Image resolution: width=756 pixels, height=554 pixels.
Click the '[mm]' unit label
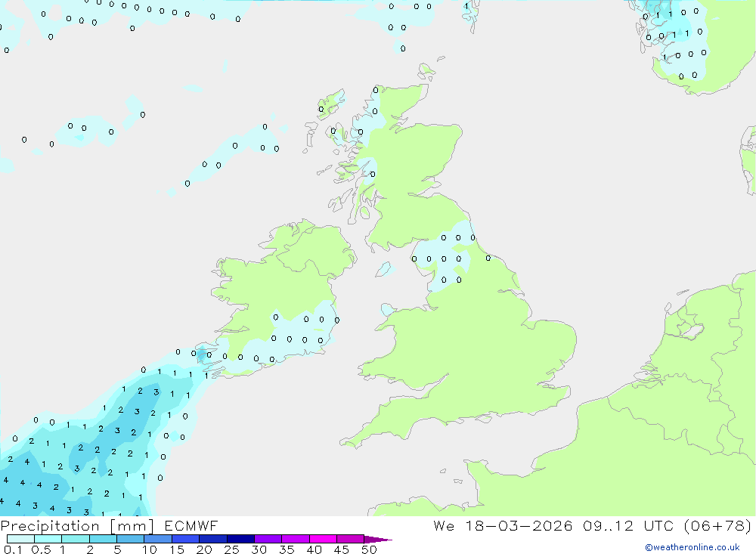tap(132, 526)
